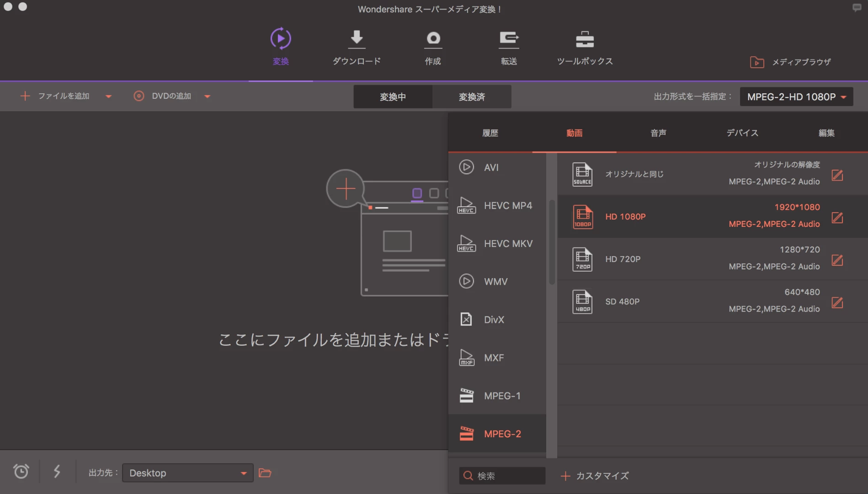This screenshot has width=868, height=494.
Task: Click the 720P film file icon
Action: click(x=582, y=259)
